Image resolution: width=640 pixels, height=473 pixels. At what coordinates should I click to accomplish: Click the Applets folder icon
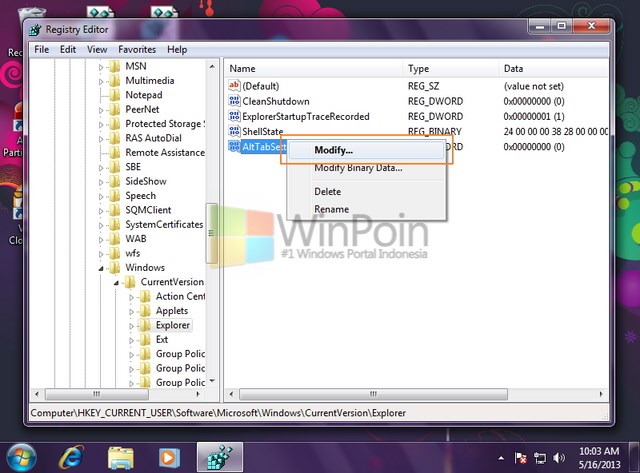click(145, 311)
